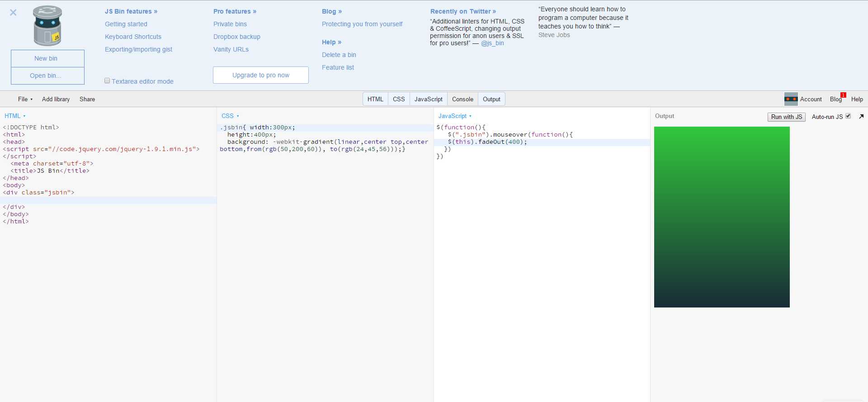Click the green gradient output box
868x402 pixels.
click(x=722, y=217)
